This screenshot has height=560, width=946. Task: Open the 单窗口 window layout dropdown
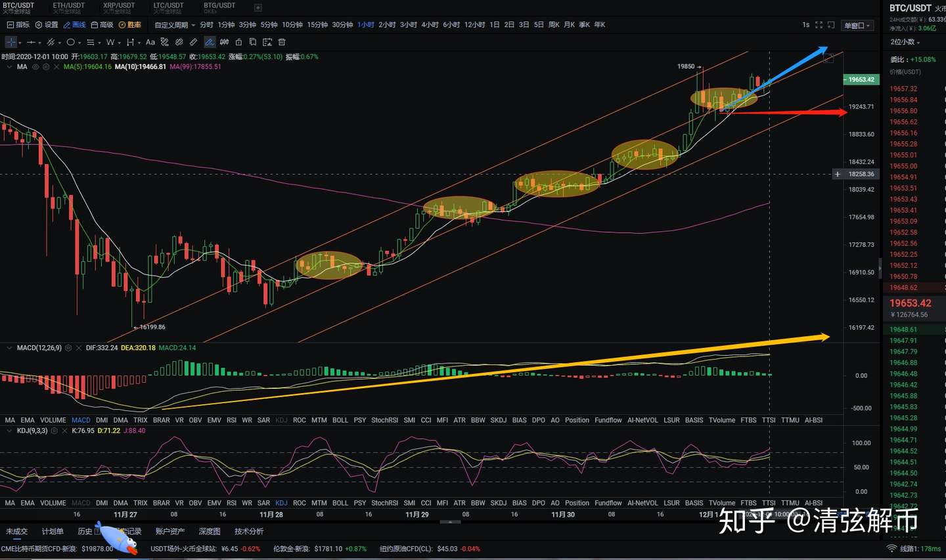857,26
